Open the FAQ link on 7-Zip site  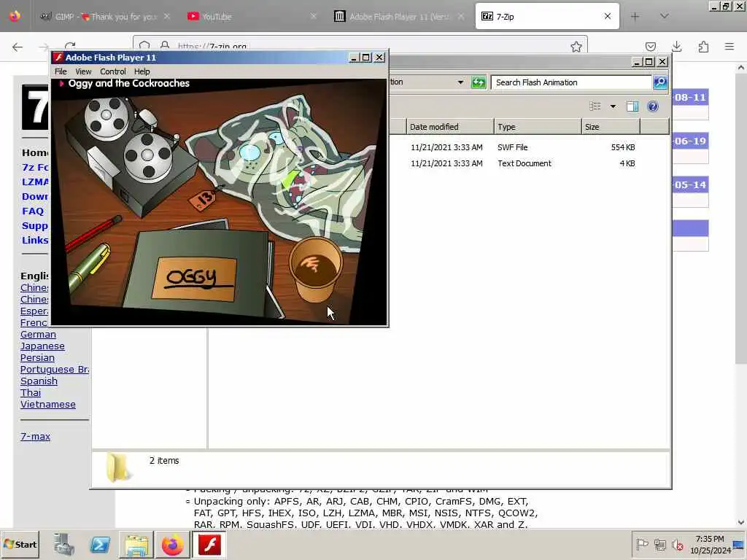33,211
